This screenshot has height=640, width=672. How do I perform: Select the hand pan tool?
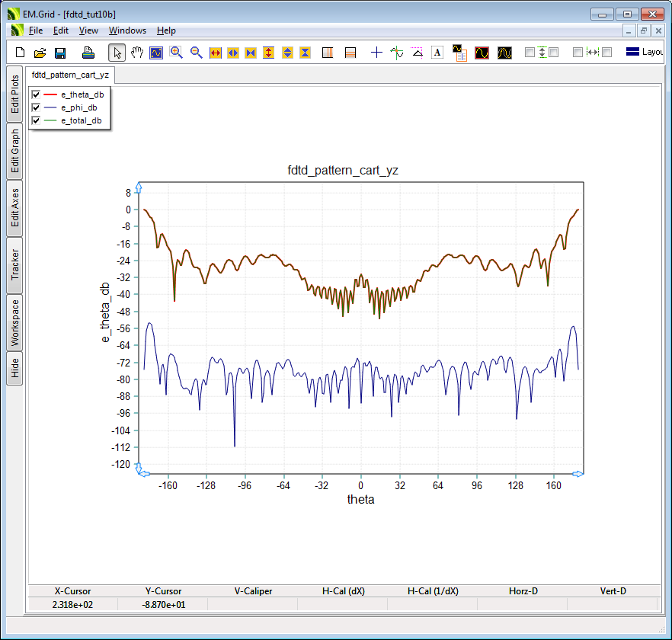coord(137,53)
